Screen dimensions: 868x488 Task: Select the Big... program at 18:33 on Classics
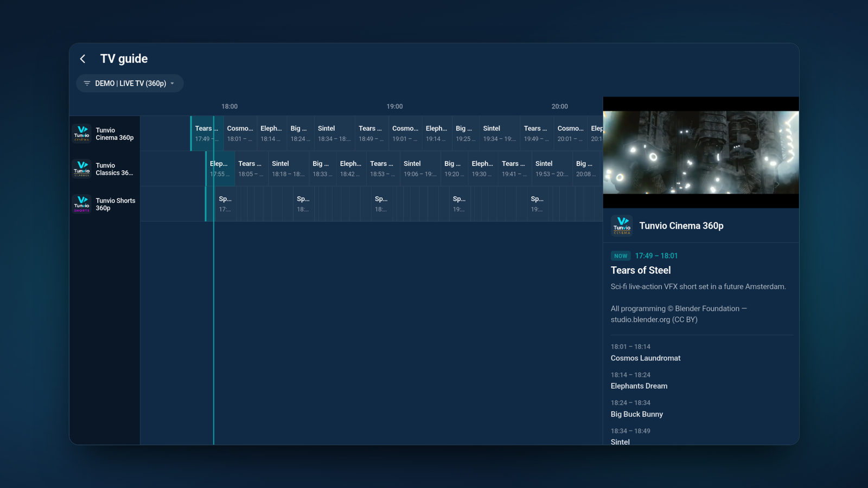pyautogui.click(x=322, y=169)
